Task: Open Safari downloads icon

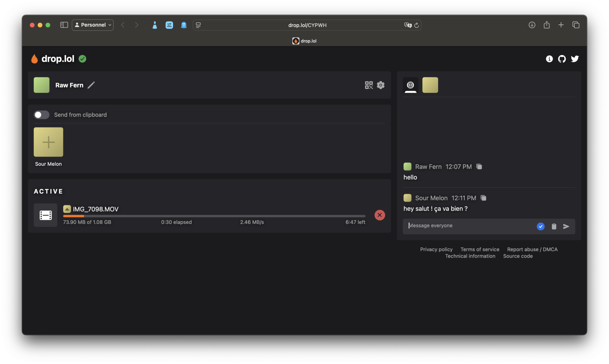Action: (x=532, y=25)
